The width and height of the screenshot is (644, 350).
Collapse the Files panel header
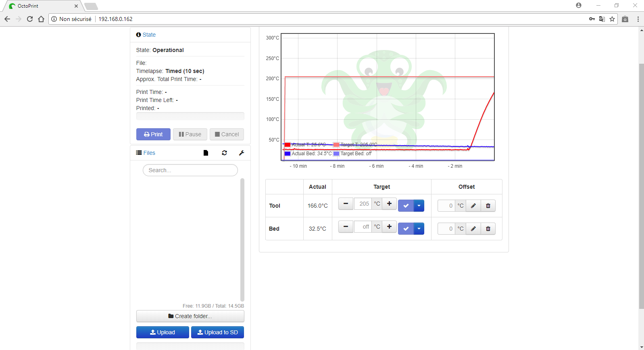coord(149,153)
